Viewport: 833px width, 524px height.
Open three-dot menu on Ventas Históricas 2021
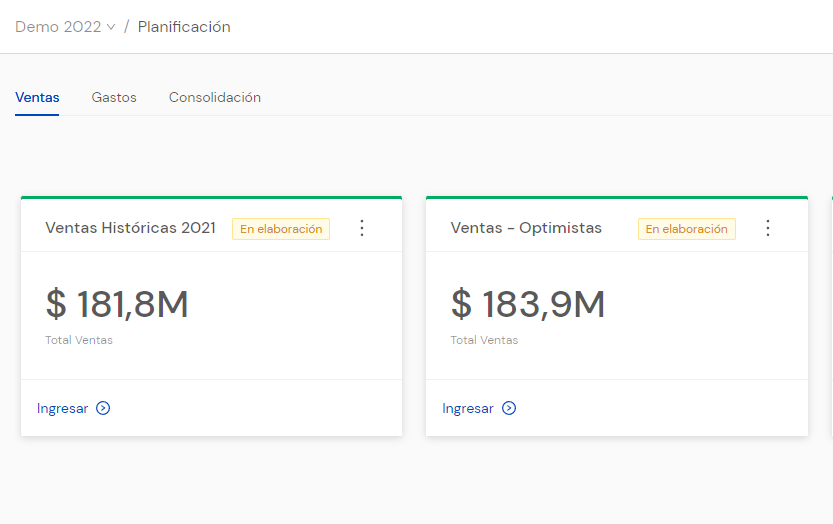coord(362,228)
